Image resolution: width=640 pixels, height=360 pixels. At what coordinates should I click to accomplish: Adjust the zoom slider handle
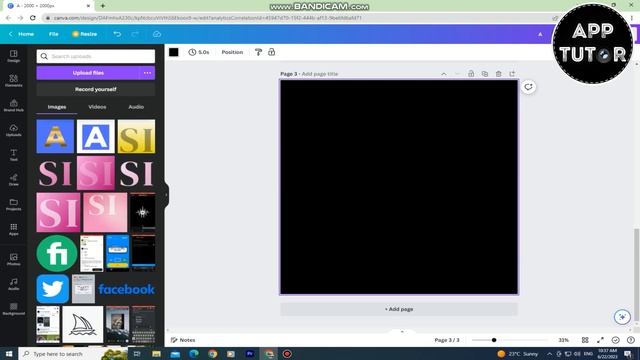494,340
